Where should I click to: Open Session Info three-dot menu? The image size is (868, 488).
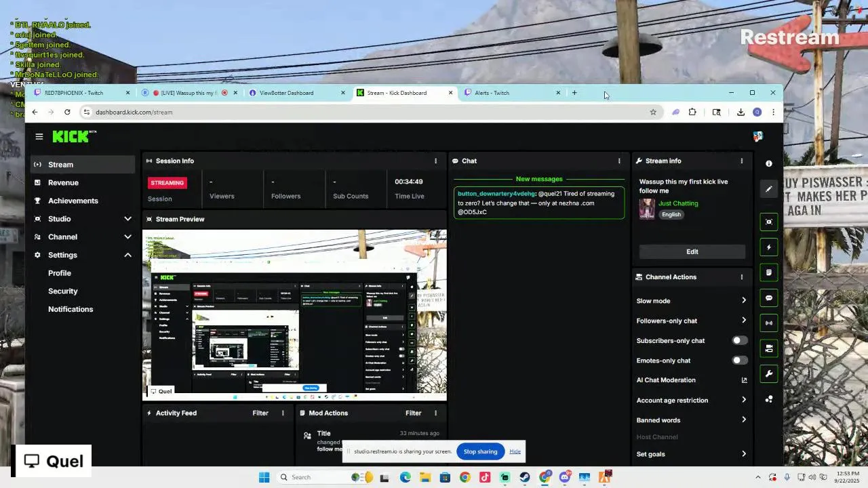pos(435,161)
